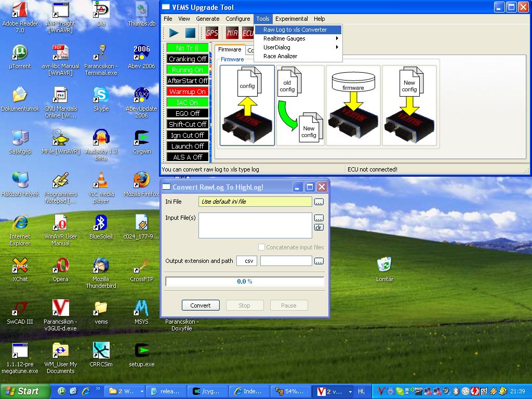This screenshot has height=399, width=532.
Task: Select the Audacity 1.3 Beta desktop icon
Action: coord(101,145)
